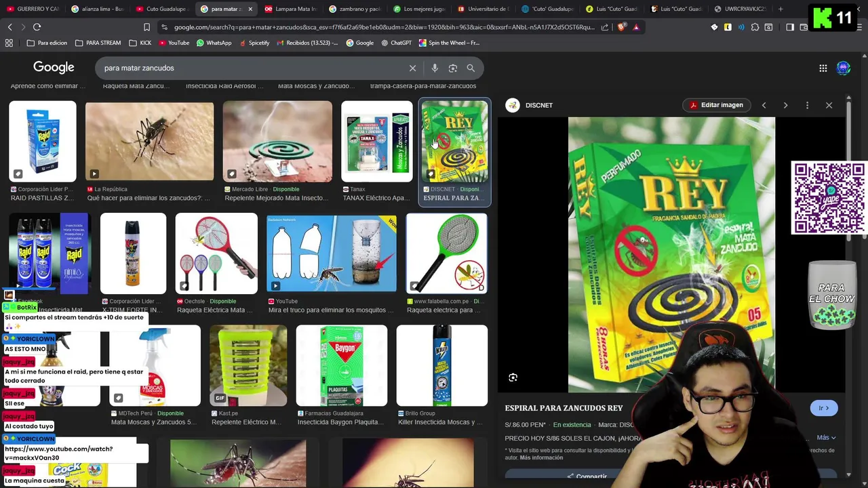Share the page via address bar icon
Viewport: 868px width, 488px height.
(x=605, y=27)
